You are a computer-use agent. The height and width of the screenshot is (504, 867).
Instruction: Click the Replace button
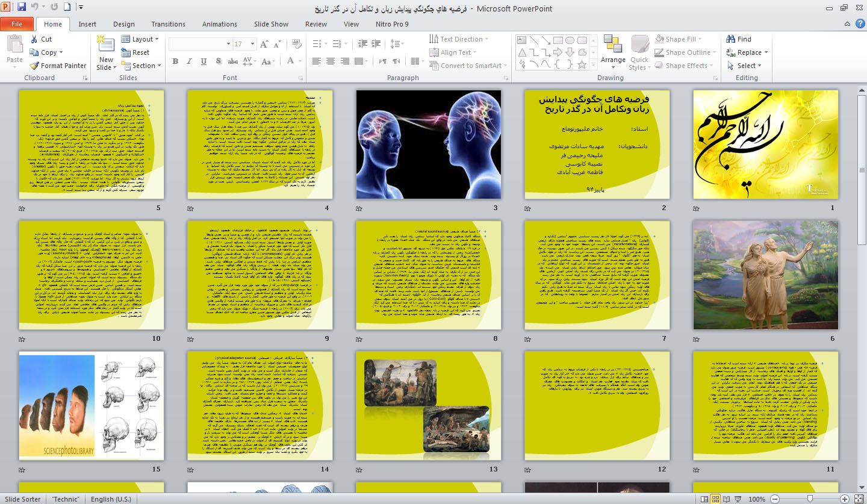coord(748,52)
